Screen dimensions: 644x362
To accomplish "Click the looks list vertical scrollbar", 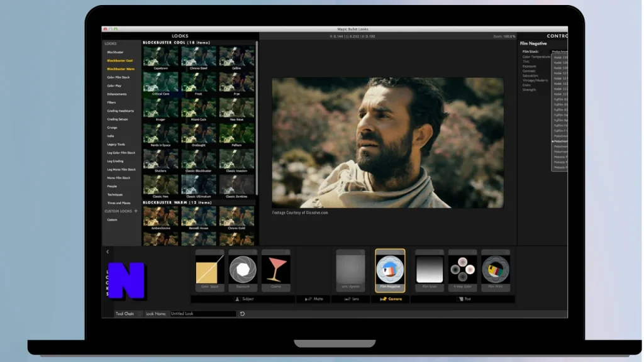I will (257, 117).
